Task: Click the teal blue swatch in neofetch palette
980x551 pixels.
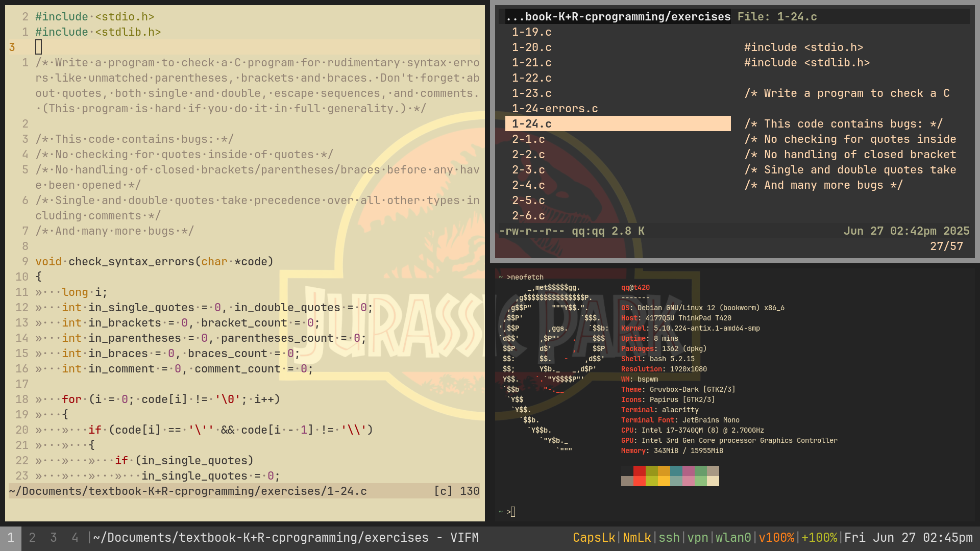Action: coord(676,471)
